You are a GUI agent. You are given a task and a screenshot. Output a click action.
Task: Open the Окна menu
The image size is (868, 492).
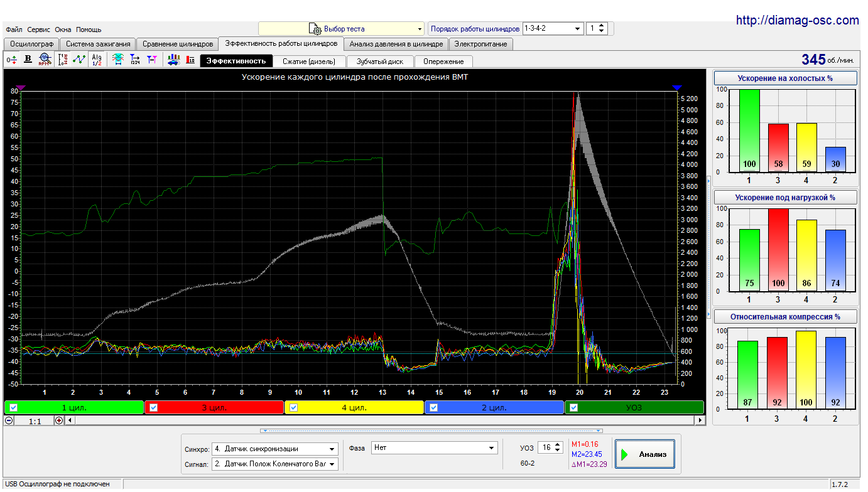(63, 29)
